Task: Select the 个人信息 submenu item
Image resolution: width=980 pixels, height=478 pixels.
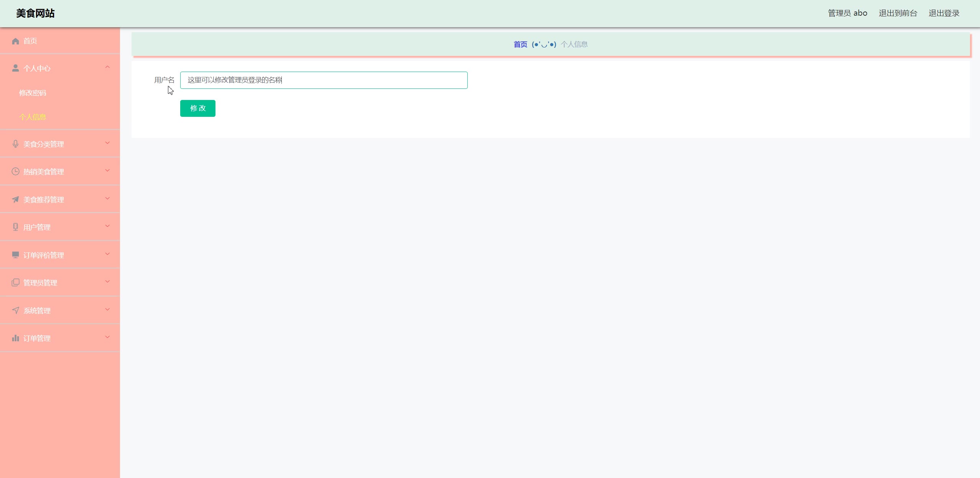Action: 33,117
